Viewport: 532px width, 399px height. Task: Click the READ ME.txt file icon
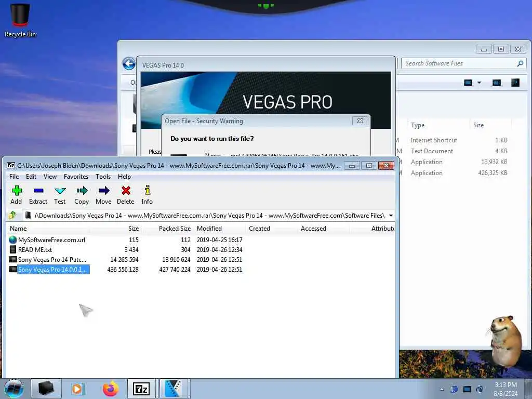tap(13, 250)
